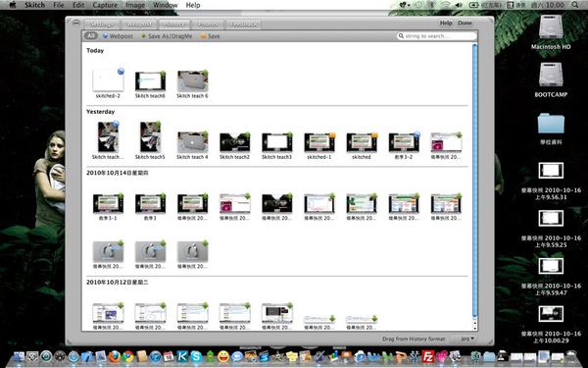Open Skype from the Dock
Image resolution: width=588 pixels, height=368 pixels.
[196, 356]
